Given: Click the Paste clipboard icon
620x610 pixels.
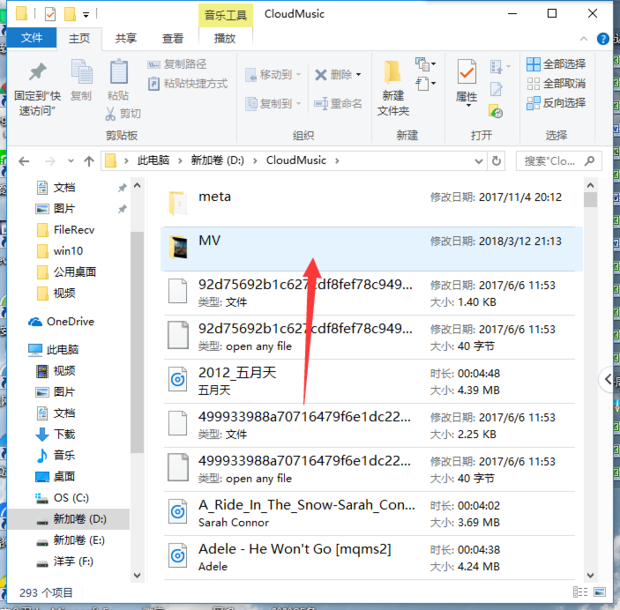Looking at the screenshot, I should point(119,72).
